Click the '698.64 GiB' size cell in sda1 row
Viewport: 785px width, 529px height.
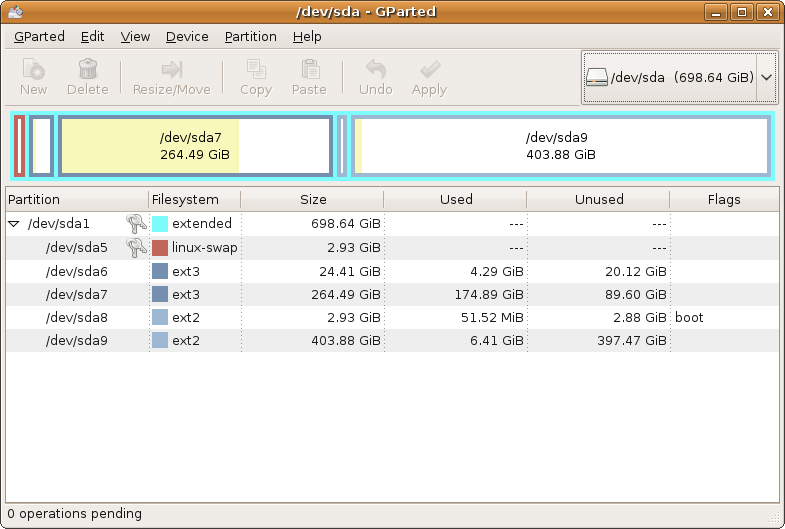pos(345,224)
